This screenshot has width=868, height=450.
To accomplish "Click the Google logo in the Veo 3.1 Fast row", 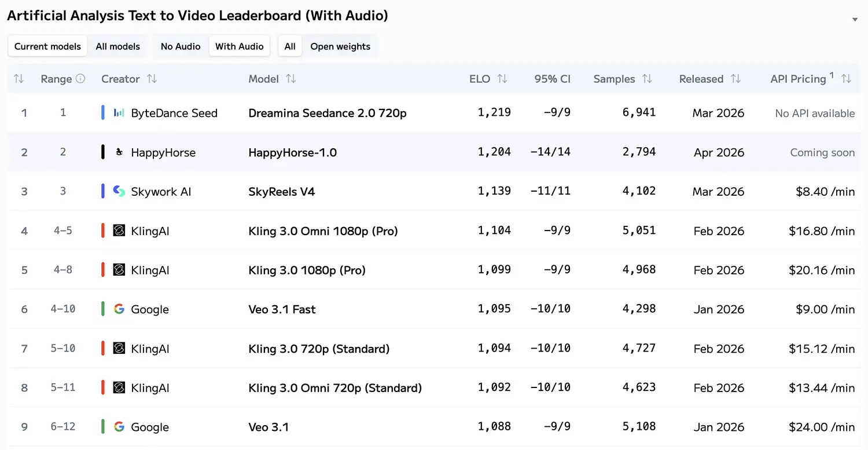I will 119,309.
